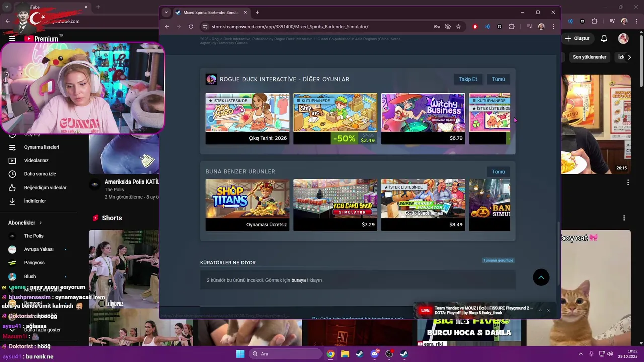Image resolution: width=644 pixels, height=362 pixels.
Task: Open the Shop Titans game card
Action: [247, 205]
